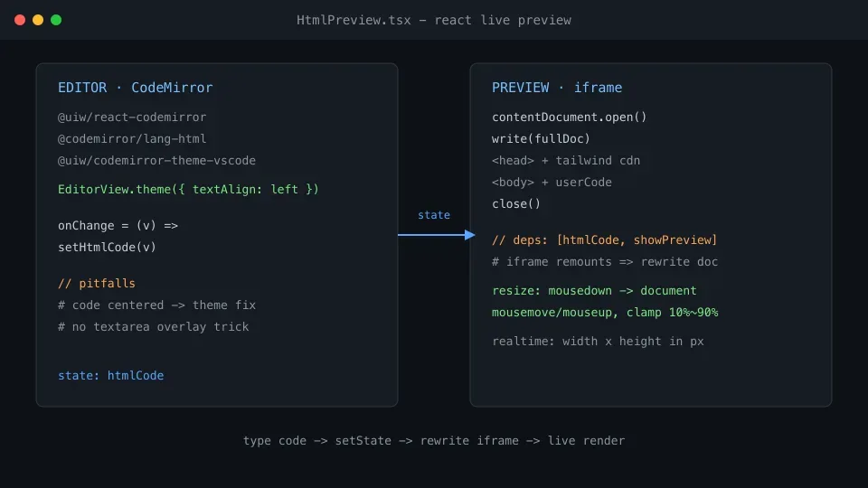Click '// deps: [htmlCode, showPreview]' comment
This screenshot has height=488, width=868.
605,240
